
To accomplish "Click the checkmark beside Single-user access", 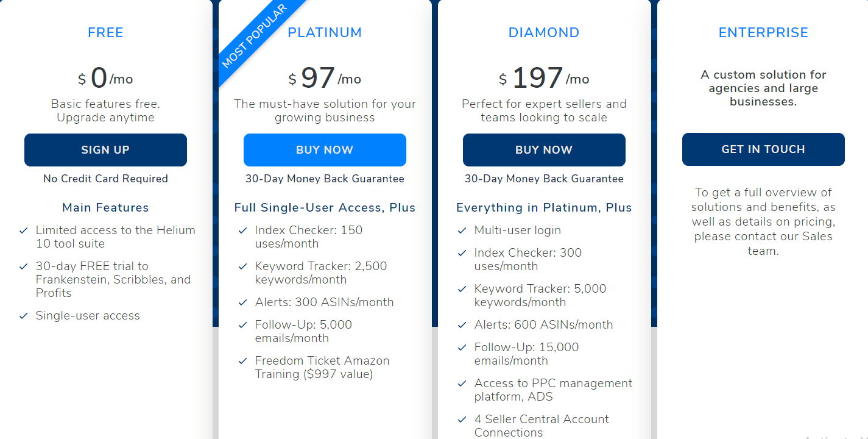I will (24, 316).
